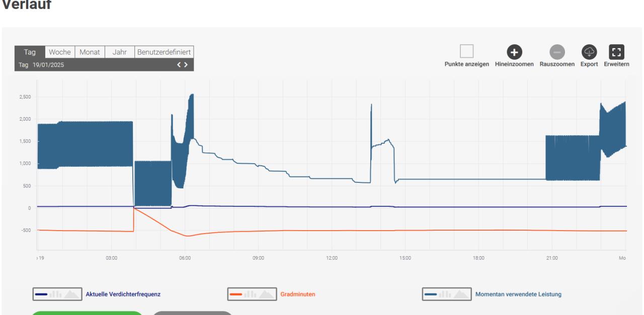644x315 pixels.
Task: Click the Momentan verwendete Leistung label
Action: [x=518, y=294]
